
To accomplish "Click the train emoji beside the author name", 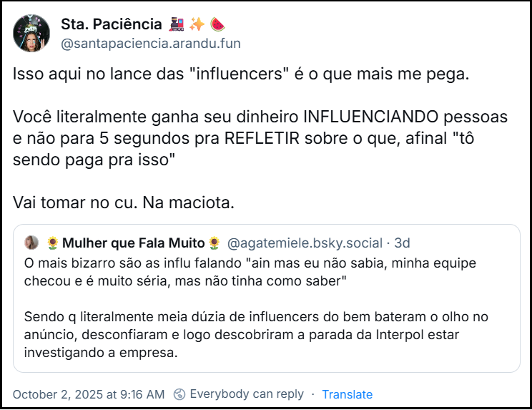I will tap(177, 25).
